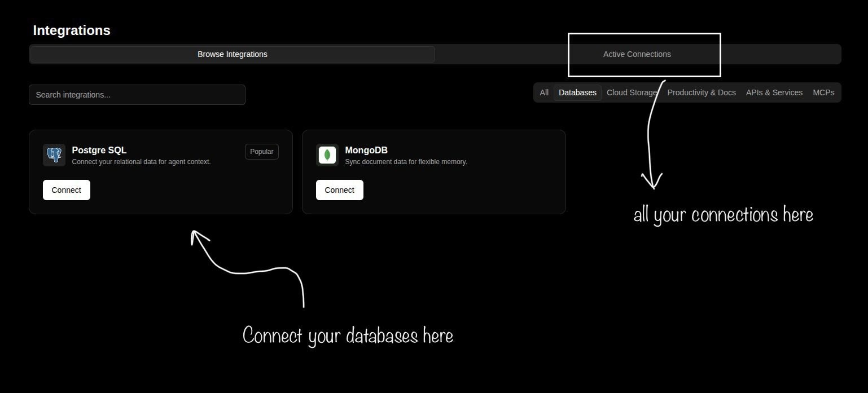
Task: Open the MongoDB integration card
Action: click(433, 172)
